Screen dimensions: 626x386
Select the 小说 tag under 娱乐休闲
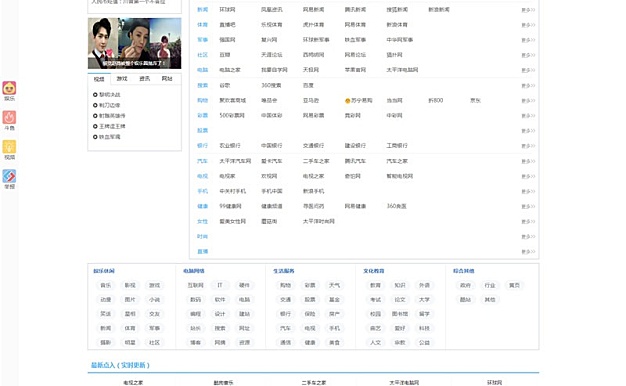tap(155, 300)
